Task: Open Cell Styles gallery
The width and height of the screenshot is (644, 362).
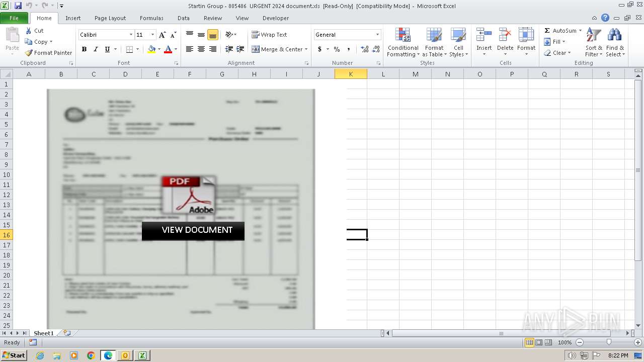Action: 458,43
